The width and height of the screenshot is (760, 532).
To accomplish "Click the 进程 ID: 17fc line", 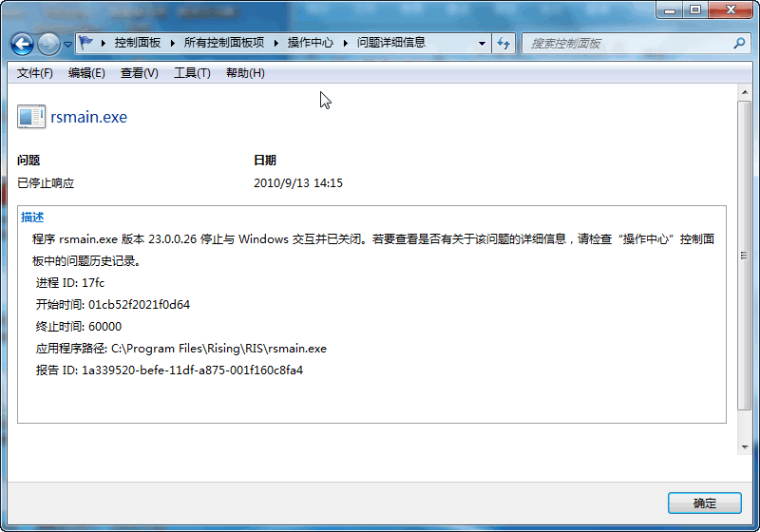I will [x=69, y=283].
